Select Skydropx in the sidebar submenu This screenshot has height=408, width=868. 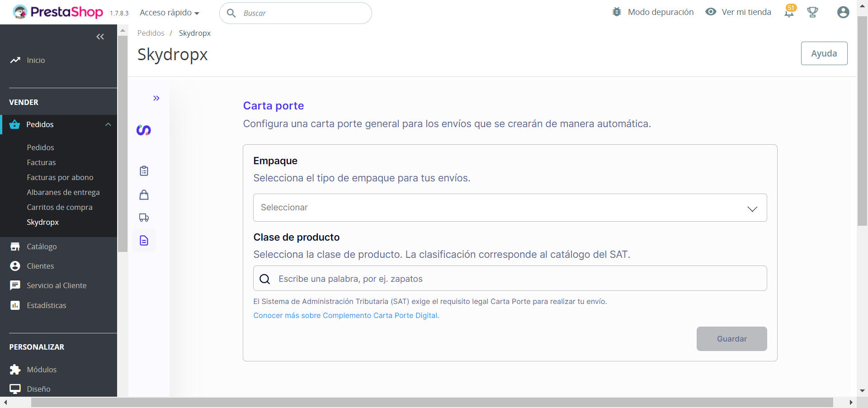click(42, 222)
